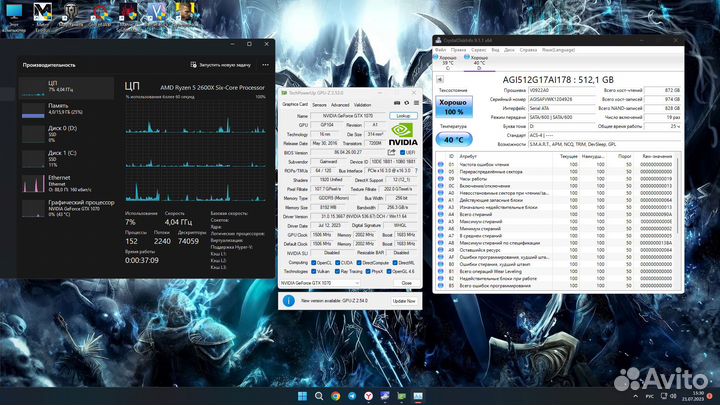The width and height of the screenshot is (720, 405).
Task: Select the D: disk tab in CrystalDiskInfo
Action: tap(479, 63)
